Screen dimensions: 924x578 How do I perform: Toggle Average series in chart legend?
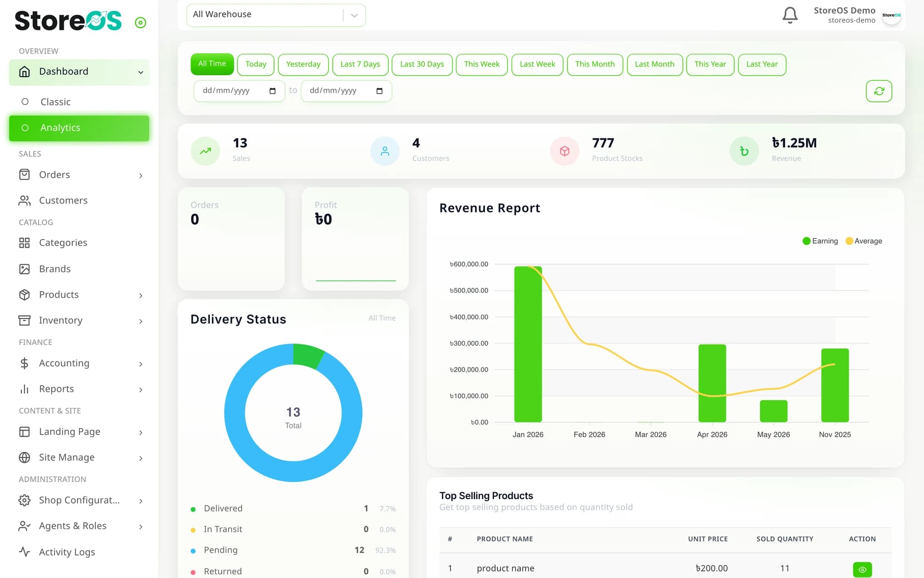(x=863, y=241)
